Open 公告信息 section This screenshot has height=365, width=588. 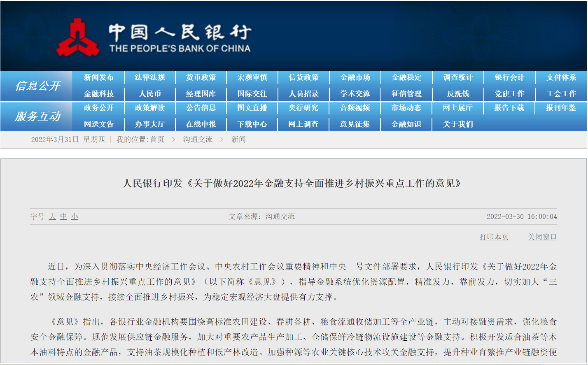click(x=201, y=108)
